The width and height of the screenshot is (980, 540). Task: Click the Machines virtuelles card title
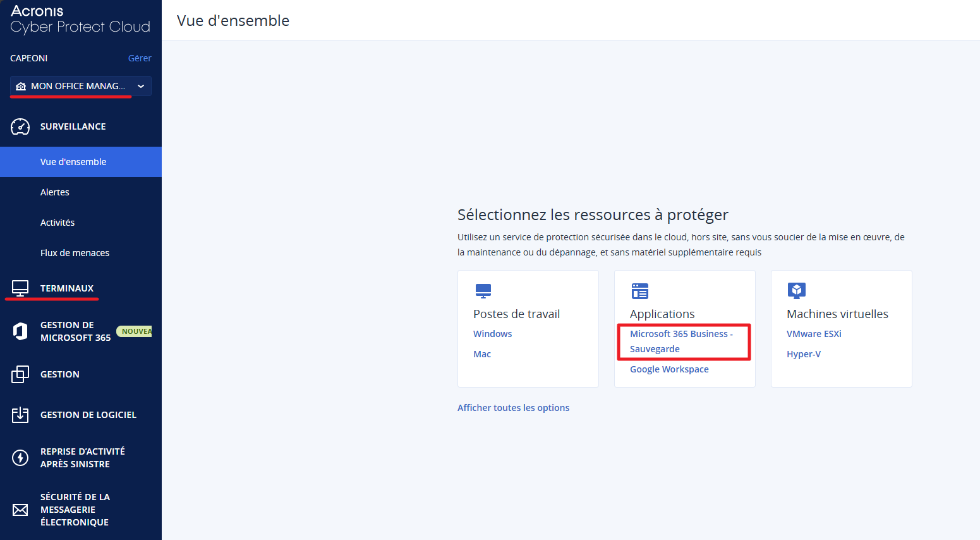click(x=837, y=314)
